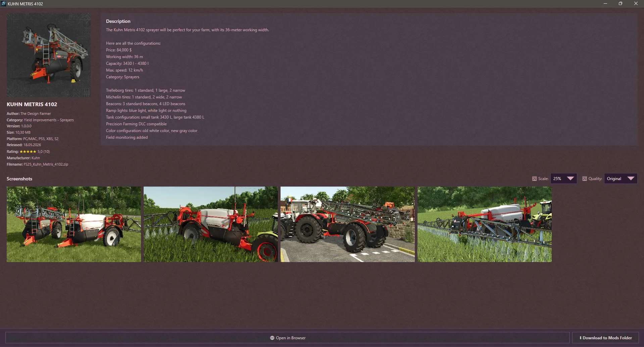Screen dimensions: 644x347
Task: Click the Quality: label
Action: (595, 179)
